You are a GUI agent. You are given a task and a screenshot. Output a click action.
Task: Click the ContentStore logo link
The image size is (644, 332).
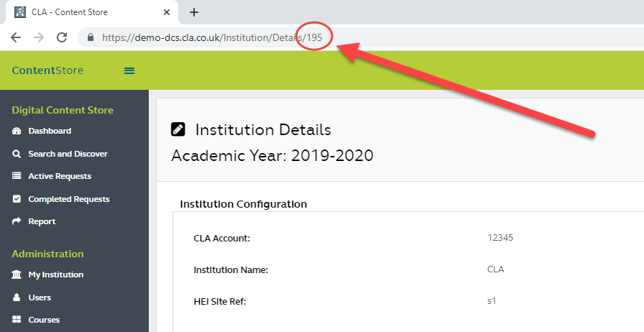click(x=47, y=70)
